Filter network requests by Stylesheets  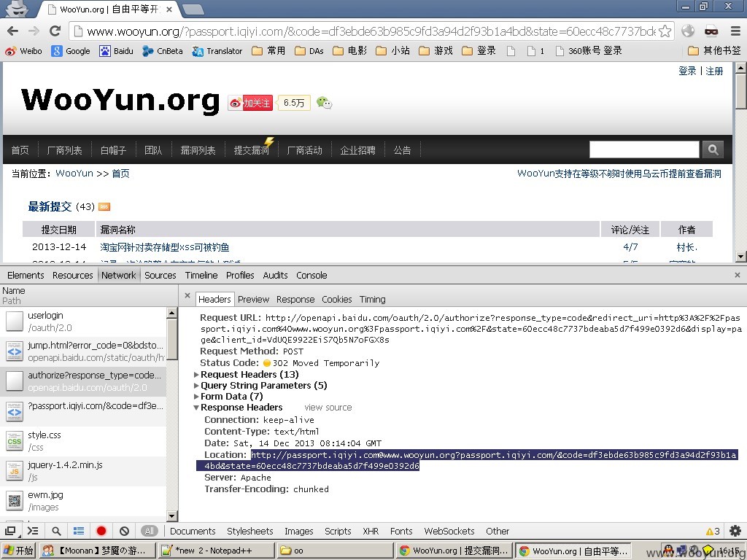[250, 531]
